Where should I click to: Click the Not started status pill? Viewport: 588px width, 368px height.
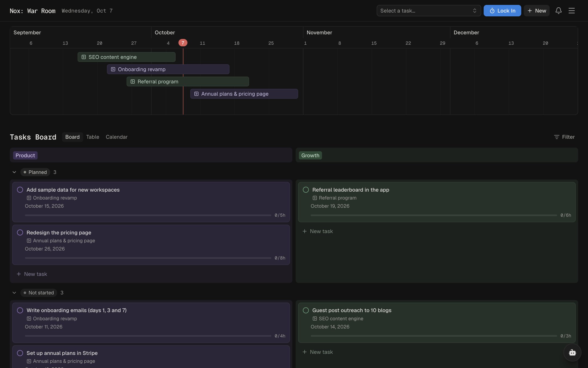[x=39, y=292]
